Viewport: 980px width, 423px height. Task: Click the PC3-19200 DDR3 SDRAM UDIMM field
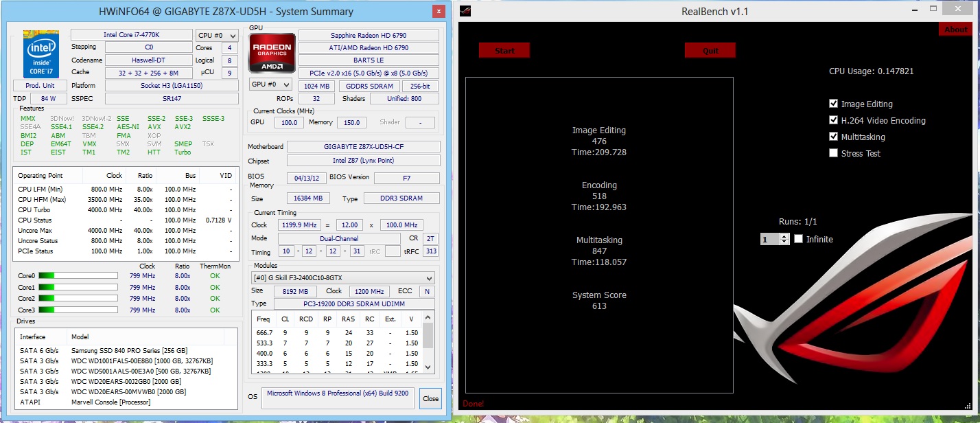tap(354, 304)
